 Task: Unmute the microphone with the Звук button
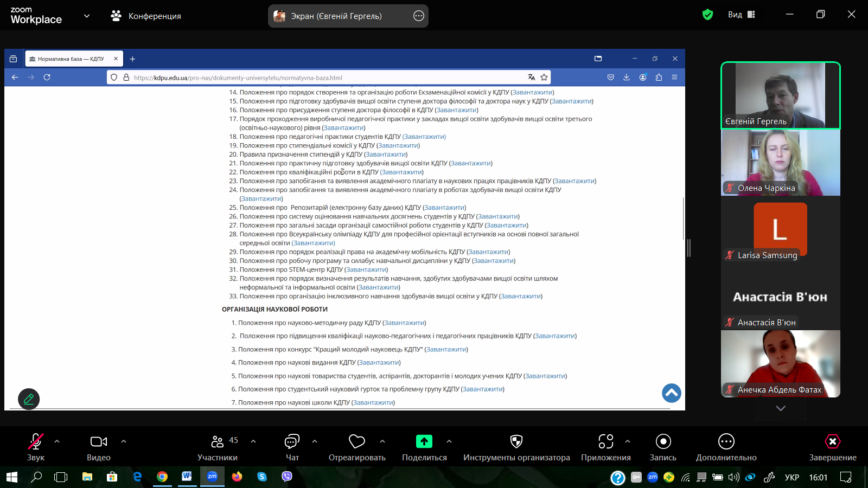tap(36, 447)
